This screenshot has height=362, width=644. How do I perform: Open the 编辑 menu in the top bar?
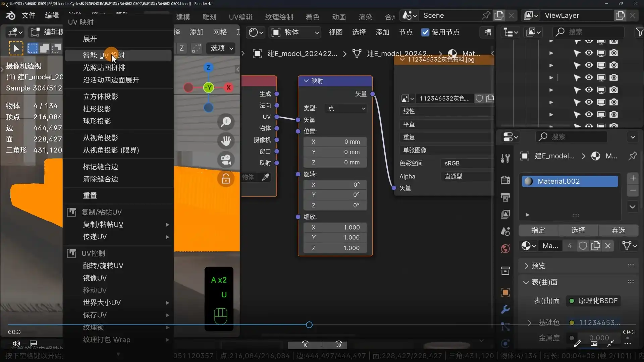(x=51, y=15)
